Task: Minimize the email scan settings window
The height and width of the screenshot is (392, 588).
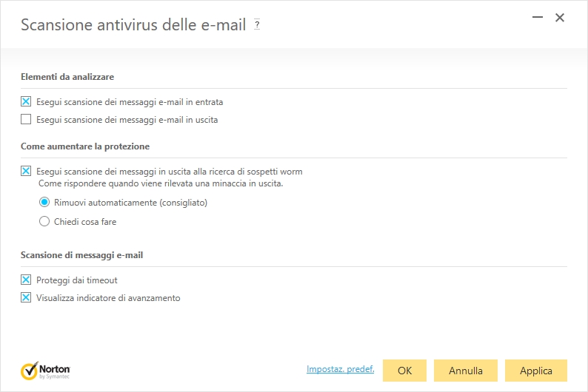Action: pyautogui.click(x=538, y=17)
